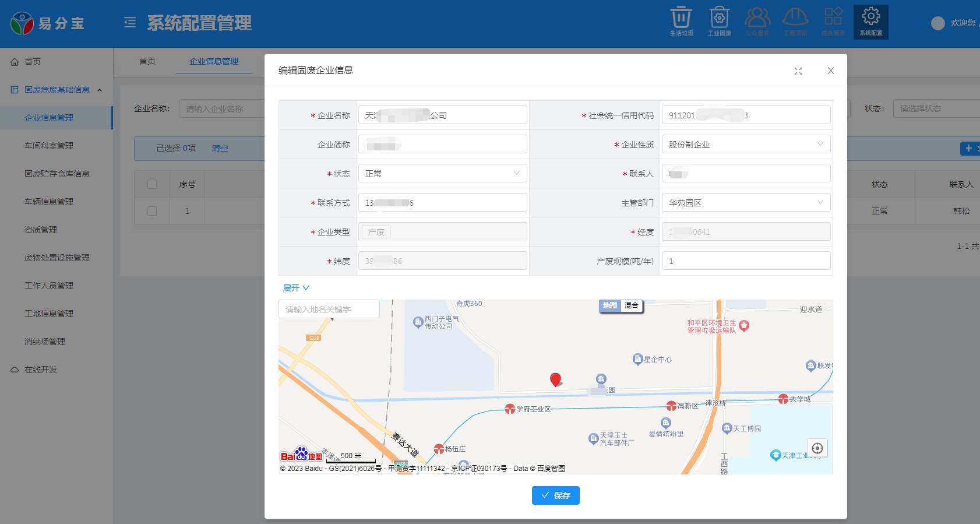Click the 大学城 subway station icon
The image size is (980, 524).
click(x=784, y=399)
